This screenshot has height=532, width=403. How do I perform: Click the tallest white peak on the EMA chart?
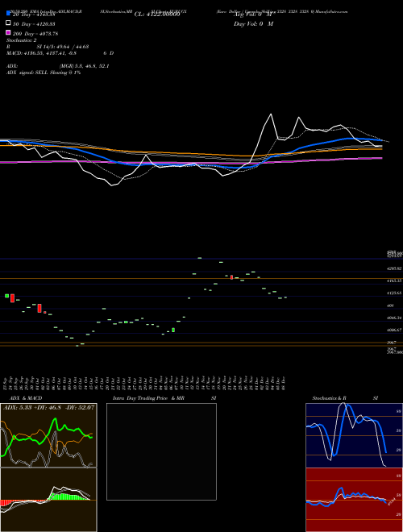click(x=271, y=114)
